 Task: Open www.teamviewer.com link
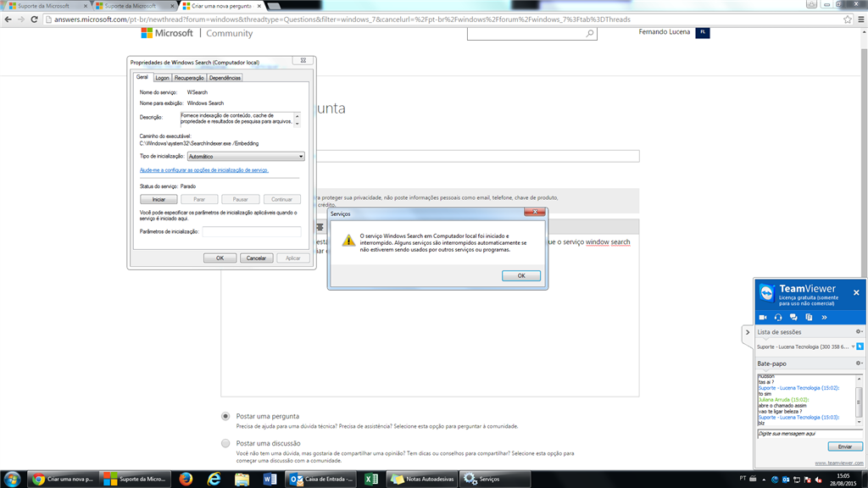pyautogui.click(x=838, y=463)
